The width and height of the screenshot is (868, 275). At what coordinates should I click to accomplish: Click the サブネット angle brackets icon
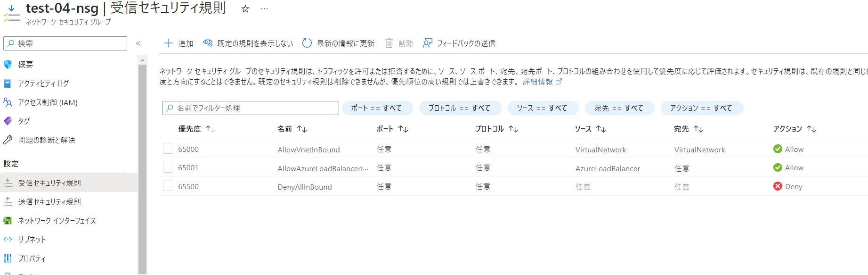point(8,239)
